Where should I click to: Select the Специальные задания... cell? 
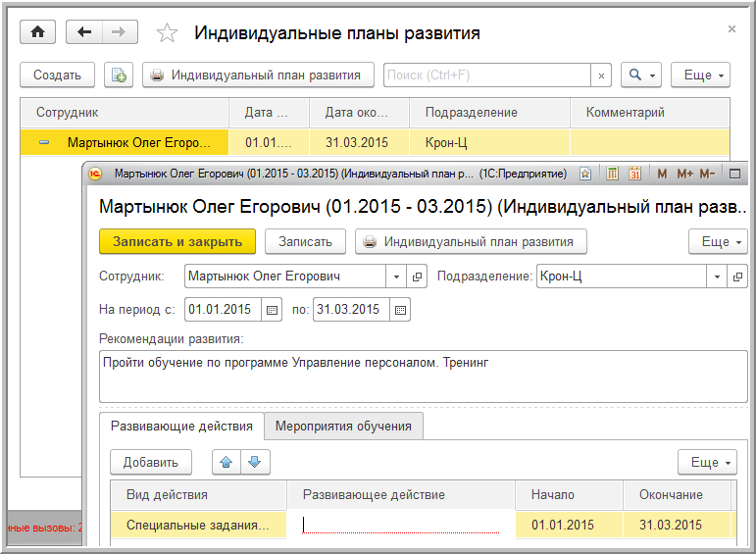[199, 525]
